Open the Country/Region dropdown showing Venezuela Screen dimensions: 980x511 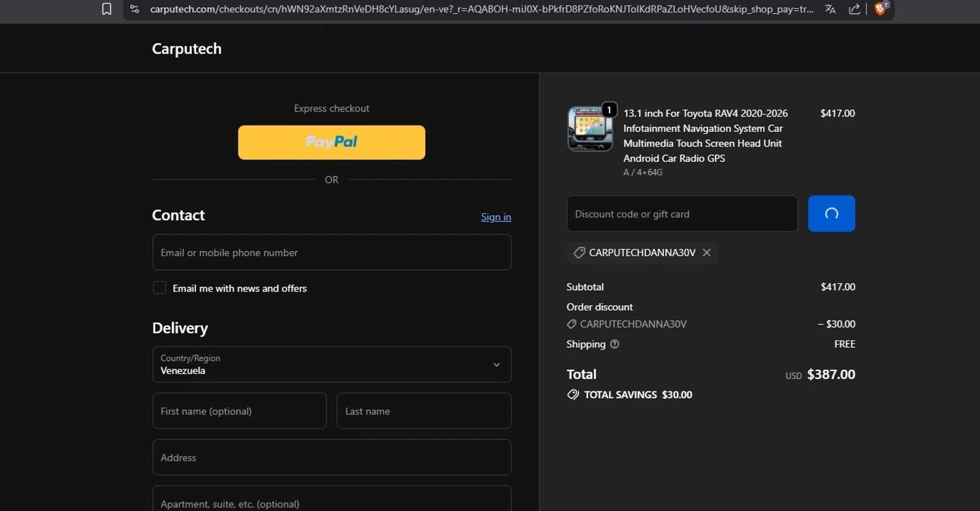point(332,364)
